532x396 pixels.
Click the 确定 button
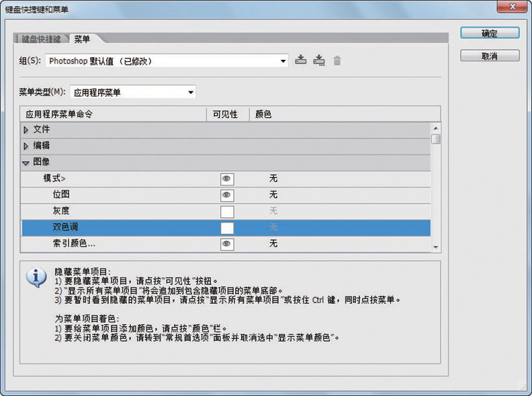pyautogui.click(x=489, y=33)
